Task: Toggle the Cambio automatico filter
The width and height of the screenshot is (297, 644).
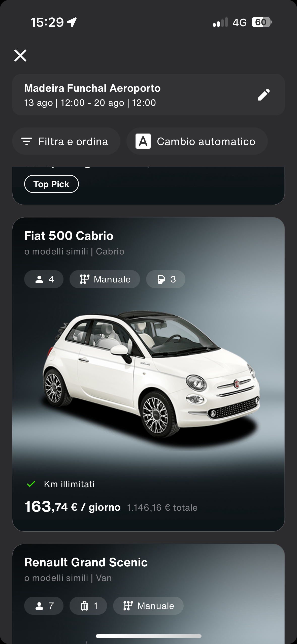Action: (197, 141)
